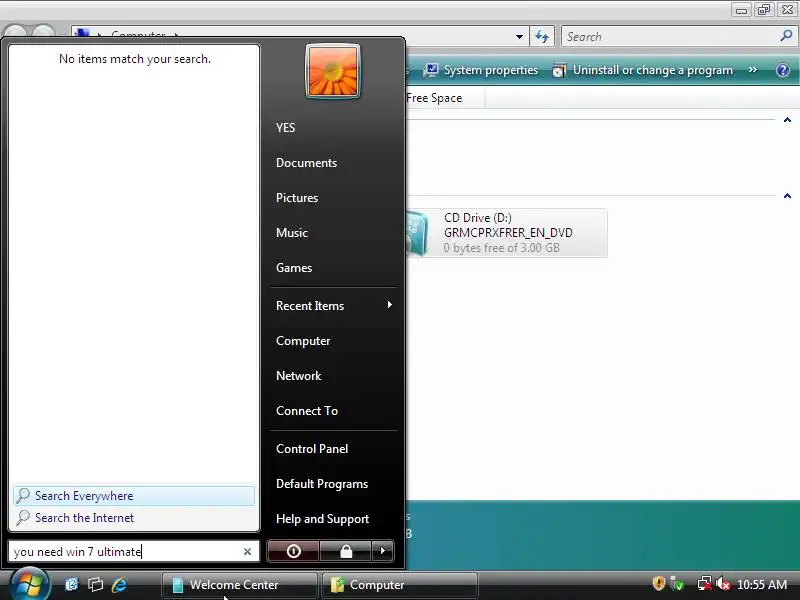Open Connect To in Start menu
800x600 pixels.
pos(307,411)
